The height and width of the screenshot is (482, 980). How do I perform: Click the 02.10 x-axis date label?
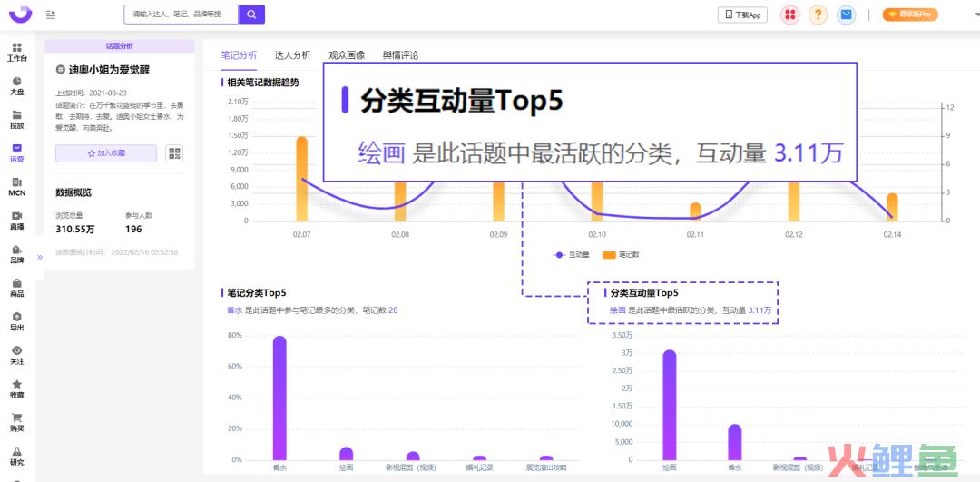pyautogui.click(x=597, y=234)
